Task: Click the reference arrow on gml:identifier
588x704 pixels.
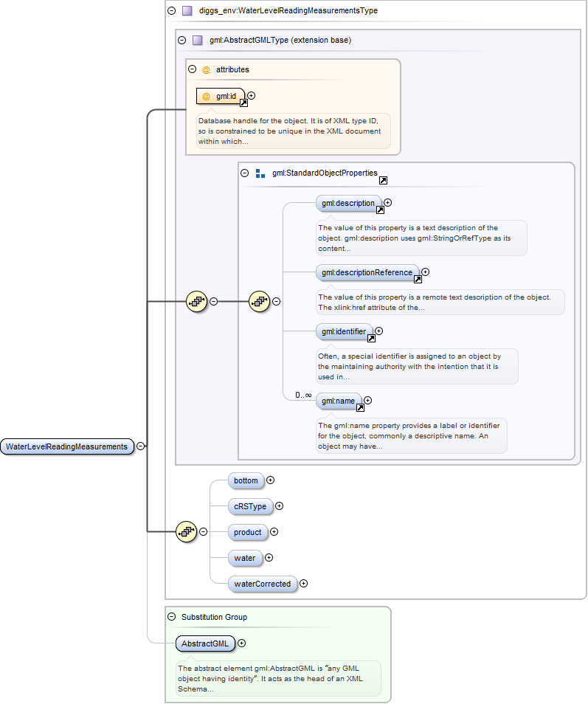Action: pyautogui.click(x=371, y=339)
